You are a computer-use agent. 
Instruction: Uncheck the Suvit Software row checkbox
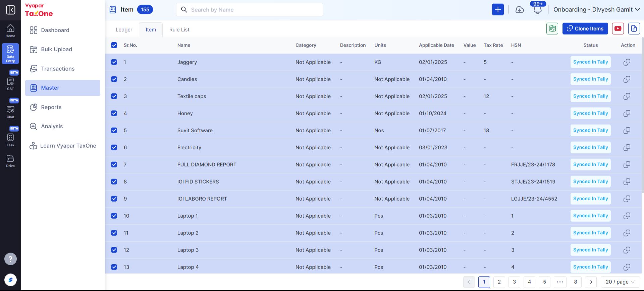click(114, 131)
